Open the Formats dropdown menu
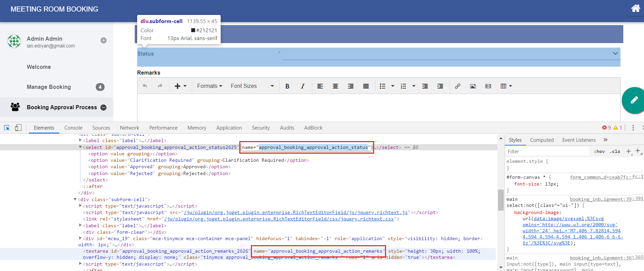644x271 pixels. tap(209, 86)
